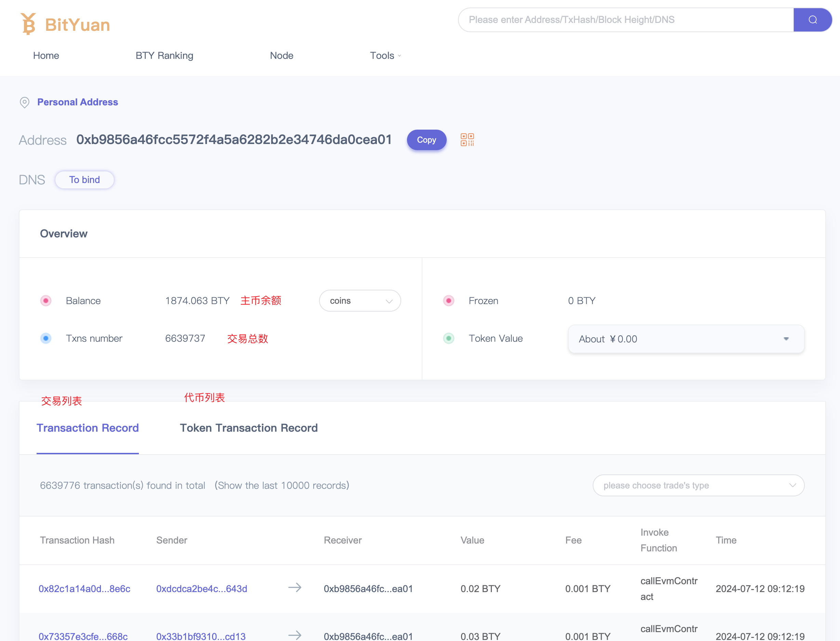The height and width of the screenshot is (641, 840).
Task: Switch to Token Transaction Record tab
Action: 249,428
